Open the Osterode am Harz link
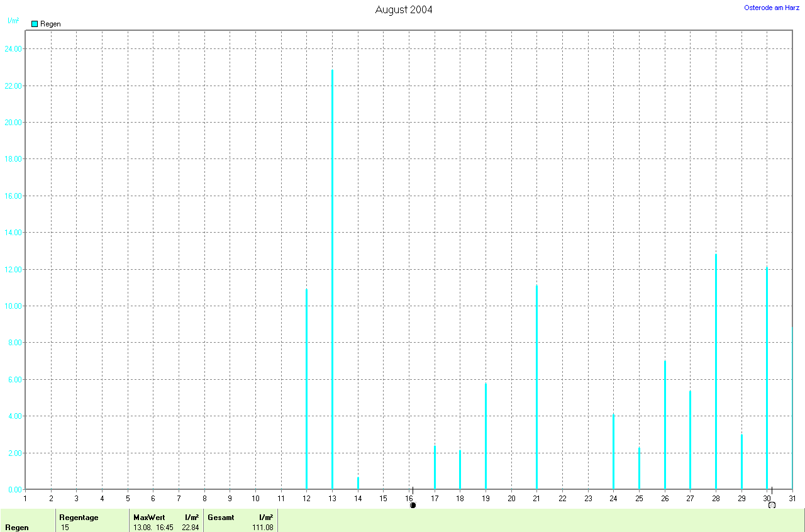 pos(771,8)
